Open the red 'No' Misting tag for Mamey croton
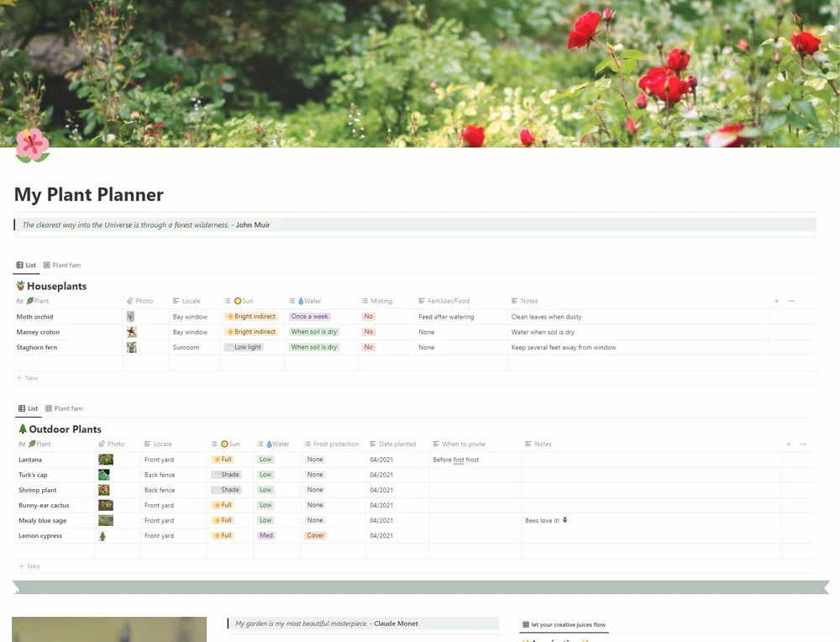Image resolution: width=840 pixels, height=642 pixels. click(x=367, y=331)
